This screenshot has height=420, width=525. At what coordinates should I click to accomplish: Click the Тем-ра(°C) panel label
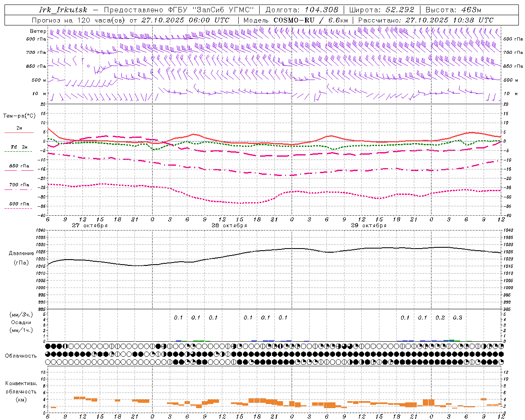pos(19,116)
